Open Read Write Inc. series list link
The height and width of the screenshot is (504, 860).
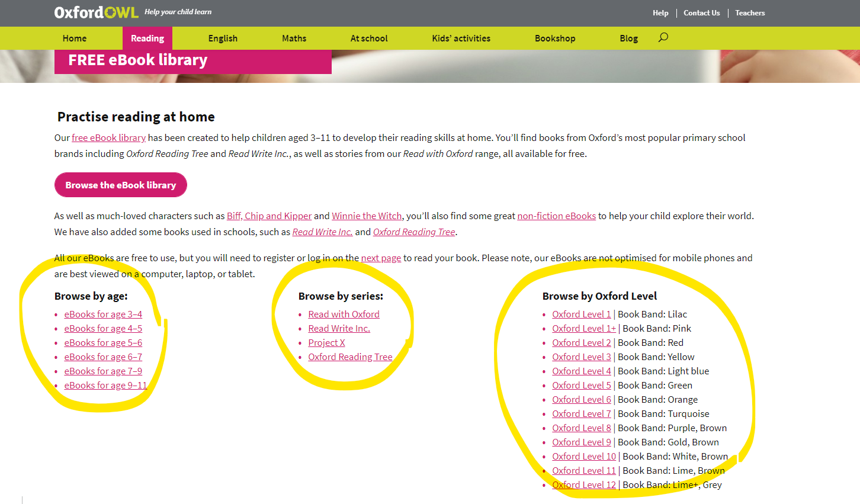[x=339, y=328]
